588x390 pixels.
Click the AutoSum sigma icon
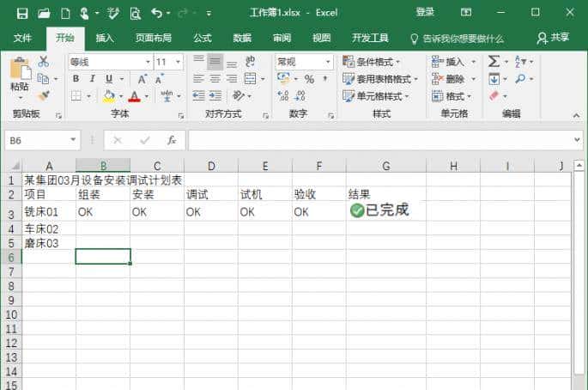494,61
